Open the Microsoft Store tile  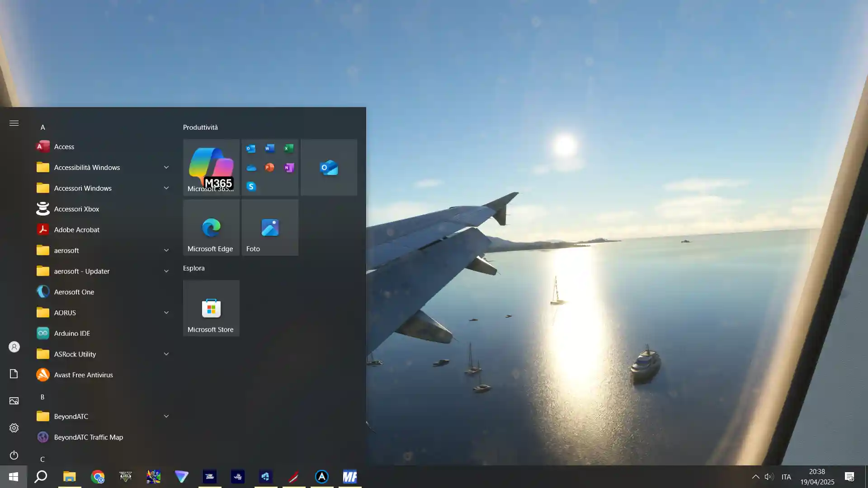point(211,308)
